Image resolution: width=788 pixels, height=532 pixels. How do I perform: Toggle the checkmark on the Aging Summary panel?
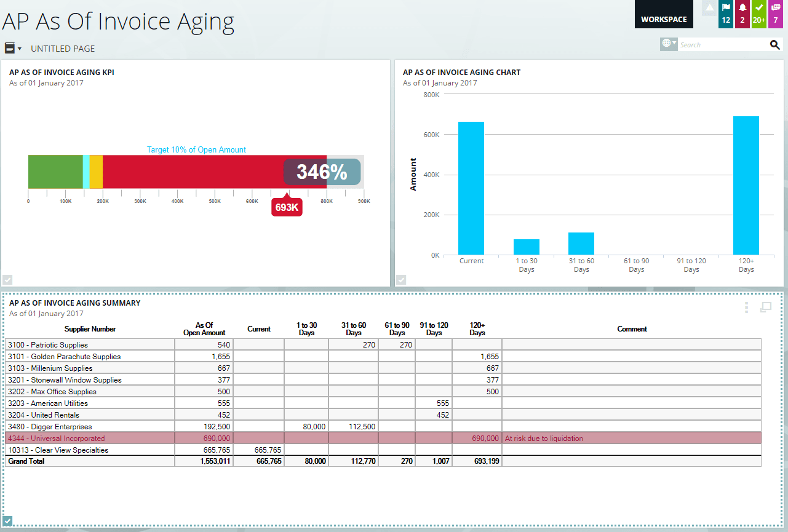[x=8, y=521]
